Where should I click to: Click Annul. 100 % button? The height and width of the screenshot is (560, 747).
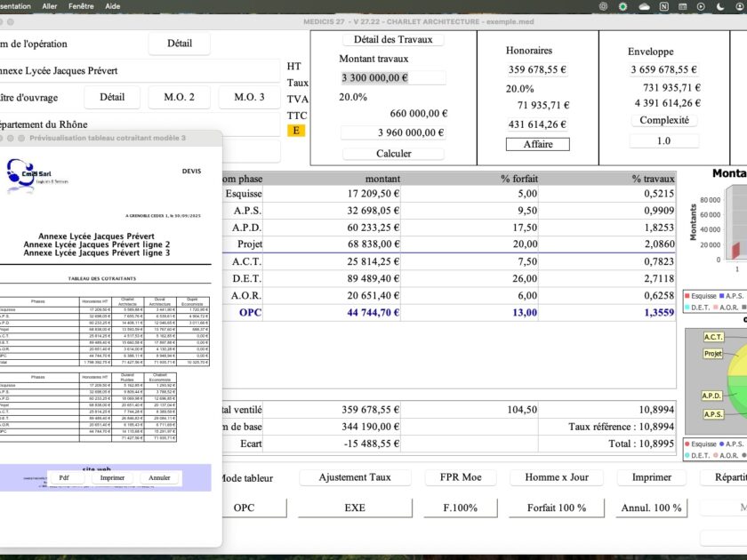tap(651, 508)
